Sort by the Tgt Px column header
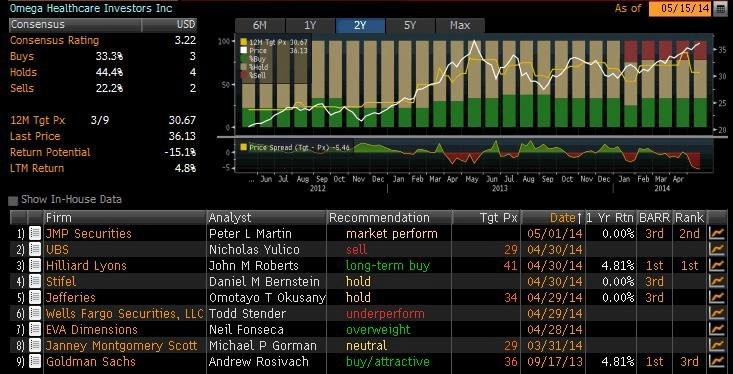The height and width of the screenshot is (374, 733). pos(486,217)
